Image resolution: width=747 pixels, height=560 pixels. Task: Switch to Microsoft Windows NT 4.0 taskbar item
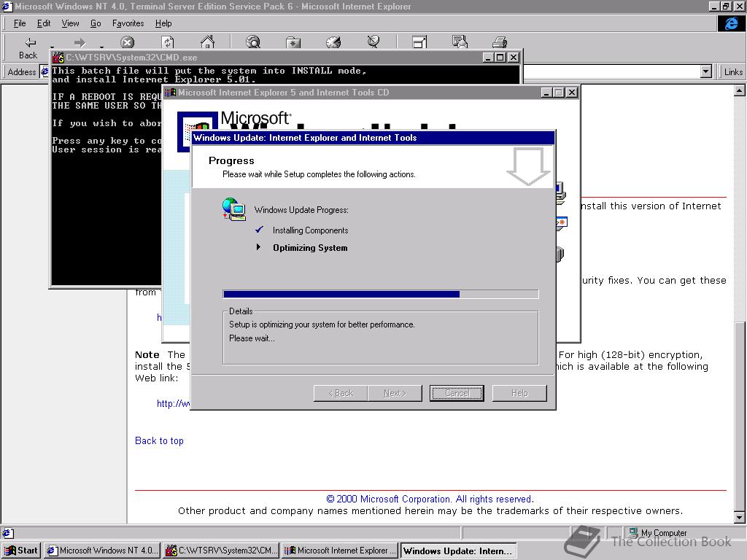coord(102,551)
